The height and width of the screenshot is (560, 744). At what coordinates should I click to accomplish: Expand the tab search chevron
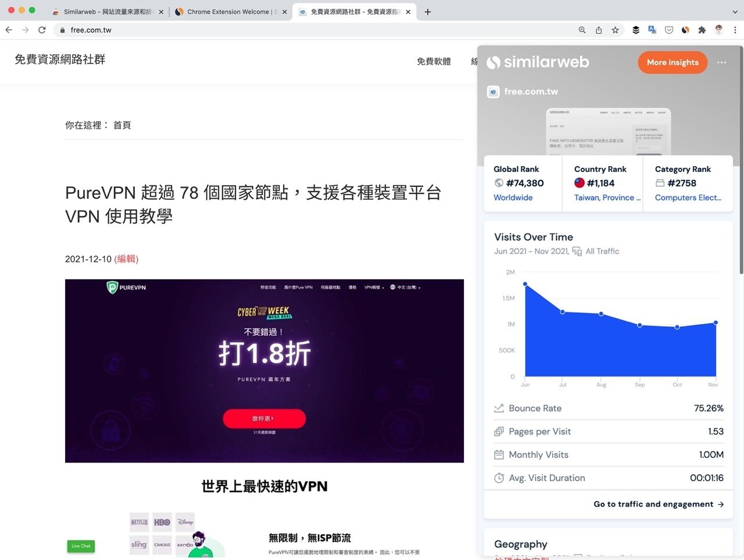[735, 12]
